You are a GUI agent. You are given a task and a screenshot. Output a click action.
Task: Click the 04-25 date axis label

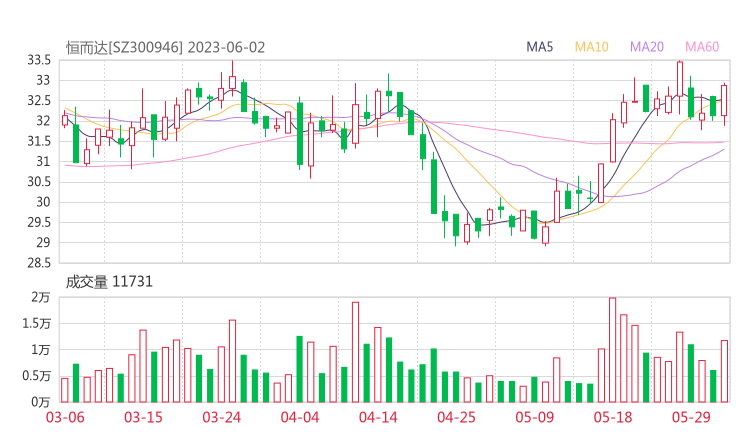point(456,417)
